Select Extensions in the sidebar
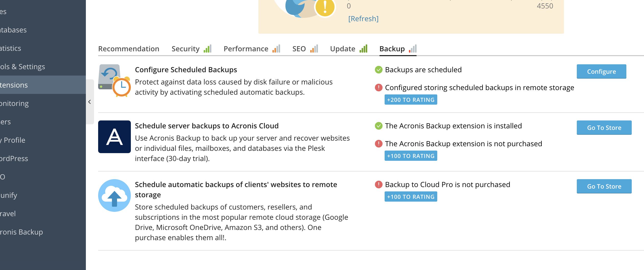The image size is (644, 270). pyautogui.click(x=43, y=85)
